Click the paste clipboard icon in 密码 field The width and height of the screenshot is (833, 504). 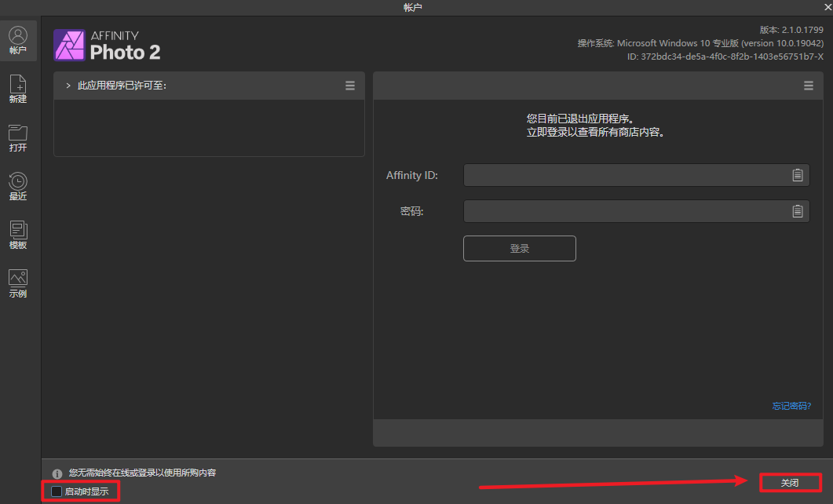pyautogui.click(x=798, y=211)
